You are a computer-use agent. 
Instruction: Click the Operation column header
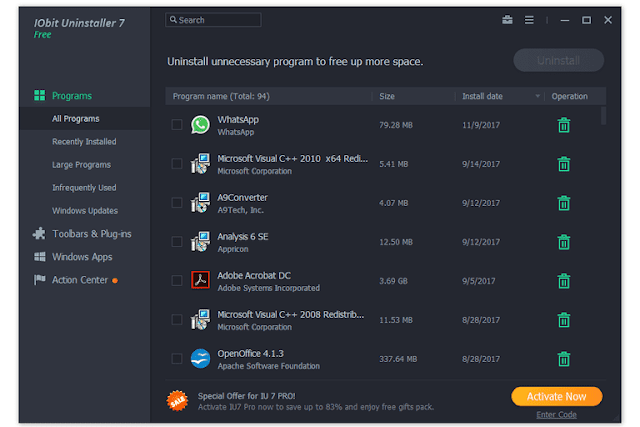570,96
